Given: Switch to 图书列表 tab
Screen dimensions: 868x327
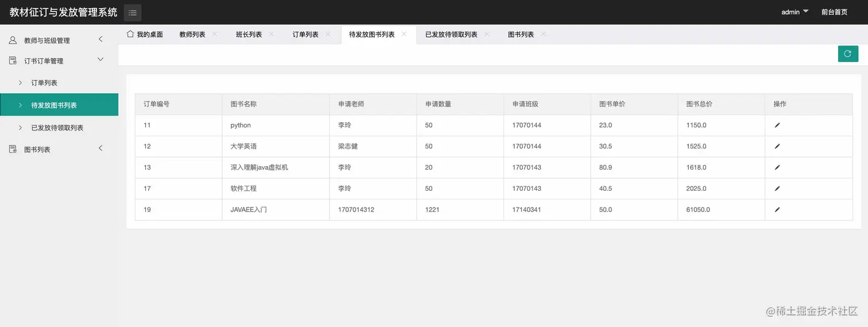Looking at the screenshot, I should 521,34.
